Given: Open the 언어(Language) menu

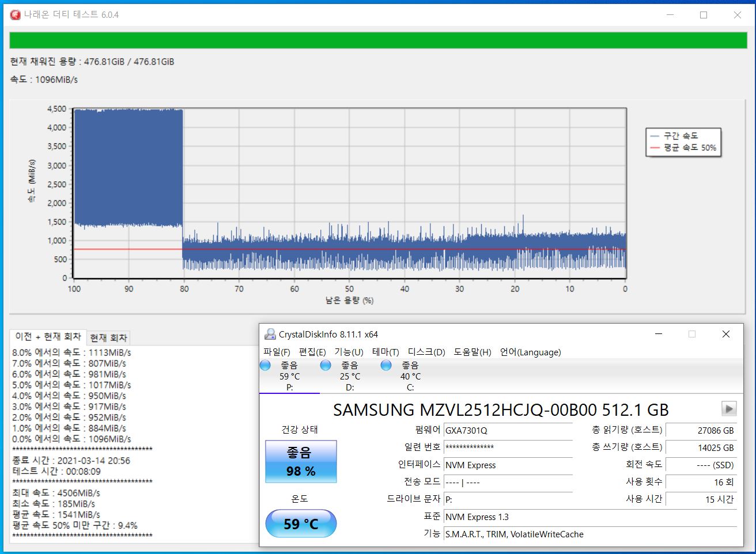Looking at the screenshot, I should (530, 352).
